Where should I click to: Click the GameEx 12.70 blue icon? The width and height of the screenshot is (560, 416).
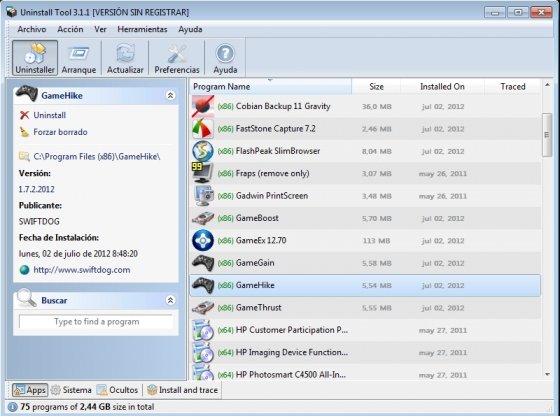(203, 240)
